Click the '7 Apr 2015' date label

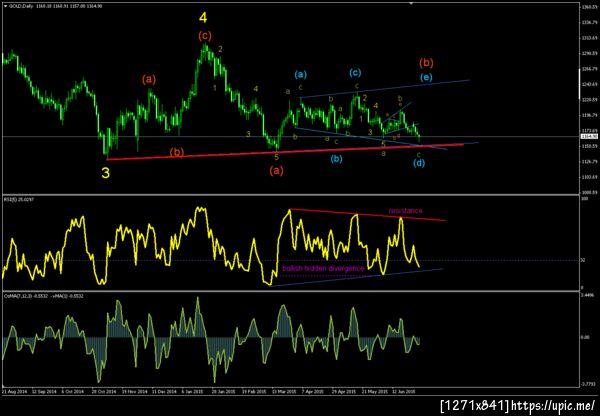click(x=315, y=392)
